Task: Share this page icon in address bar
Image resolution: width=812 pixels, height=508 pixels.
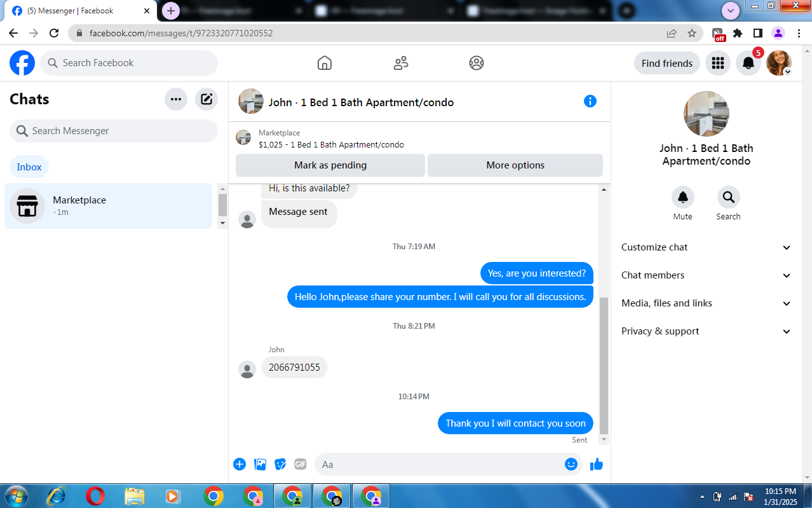Action: pyautogui.click(x=672, y=33)
